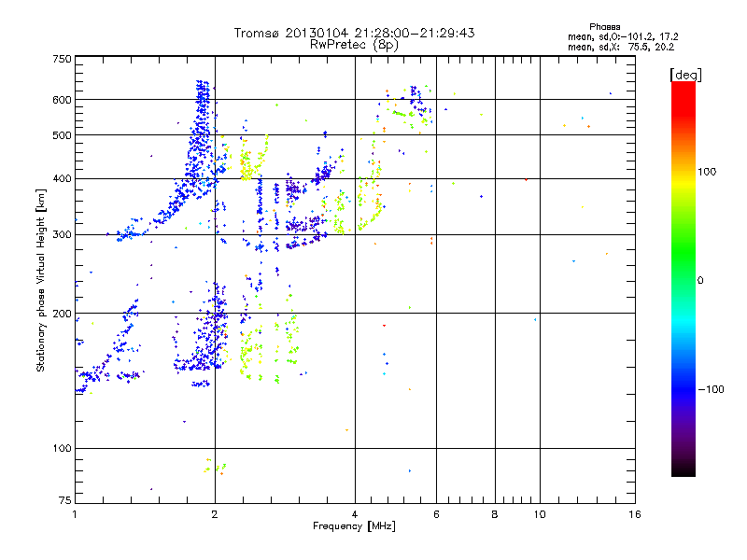Viewport: 747px width, 560px height.
Task: Click the y-axis tick label '300'
Action: pyautogui.click(x=63, y=235)
